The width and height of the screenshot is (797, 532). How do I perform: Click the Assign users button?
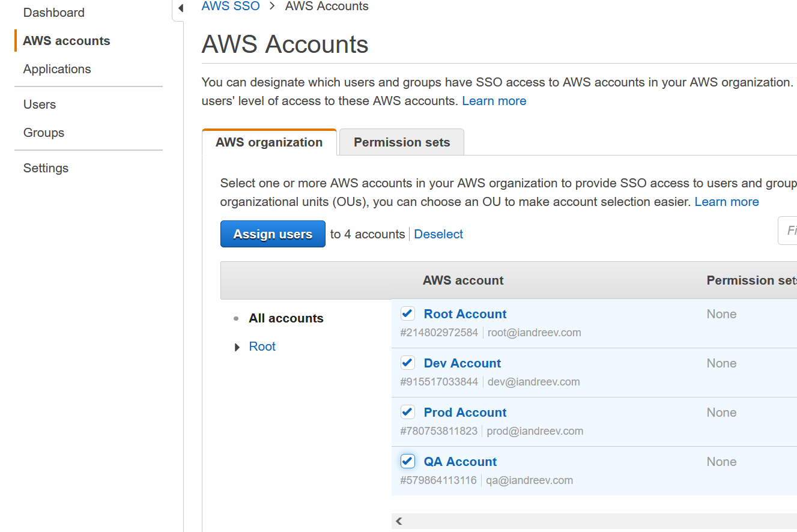click(x=273, y=234)
